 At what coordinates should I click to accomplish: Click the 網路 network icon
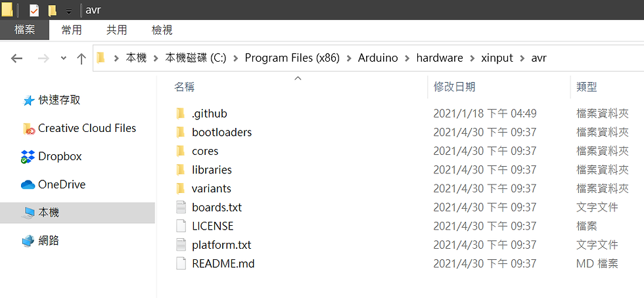click(x=28, y=241)
